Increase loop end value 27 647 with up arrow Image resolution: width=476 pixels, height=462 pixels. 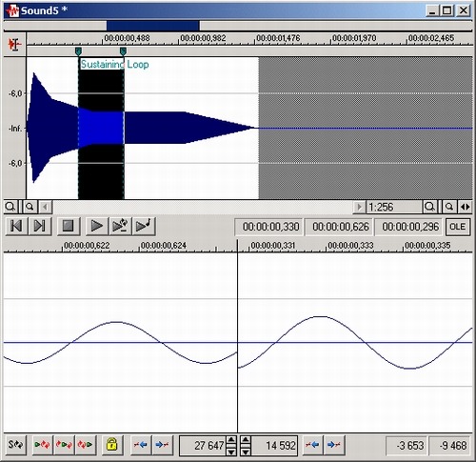click(x=231, y=440)
